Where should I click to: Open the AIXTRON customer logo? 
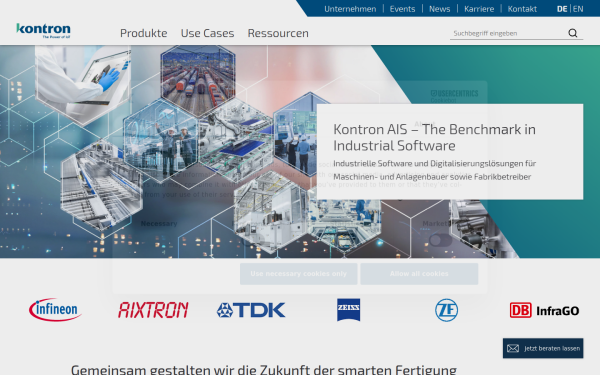pyautogui.click(x=153, y=310)
